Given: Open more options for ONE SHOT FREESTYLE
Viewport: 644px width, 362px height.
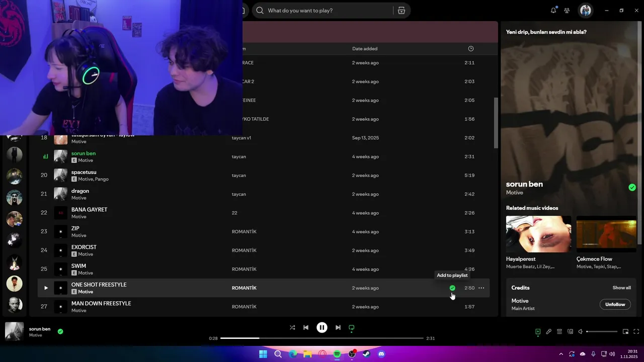Looking at the screenshot, I should (481, 288).
